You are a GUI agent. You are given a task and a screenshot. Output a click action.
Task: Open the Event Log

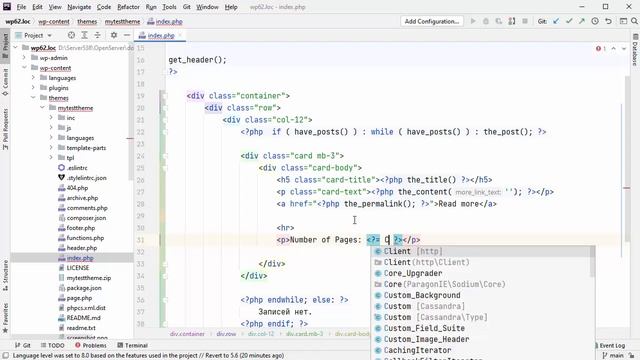[x=611, y=345]
